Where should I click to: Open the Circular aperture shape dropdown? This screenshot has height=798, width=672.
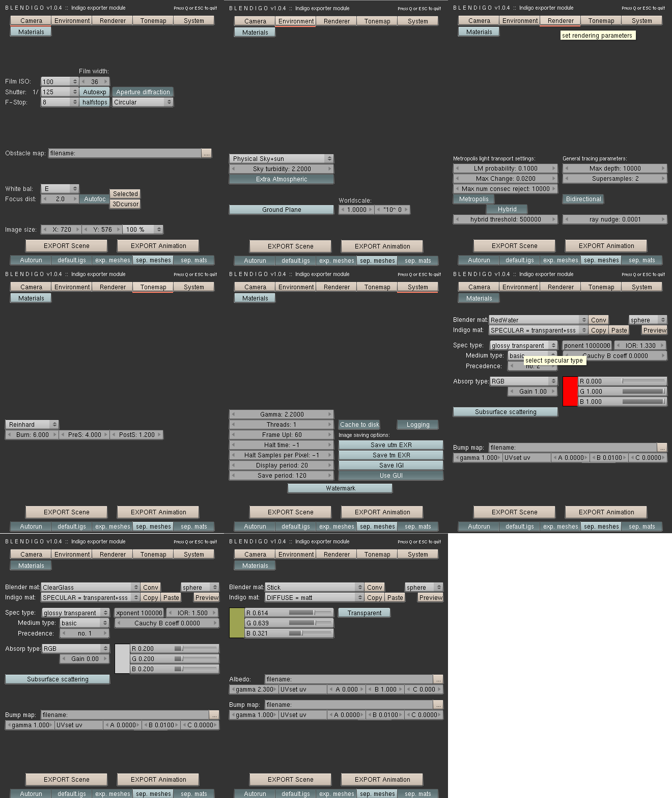(143, 102)
